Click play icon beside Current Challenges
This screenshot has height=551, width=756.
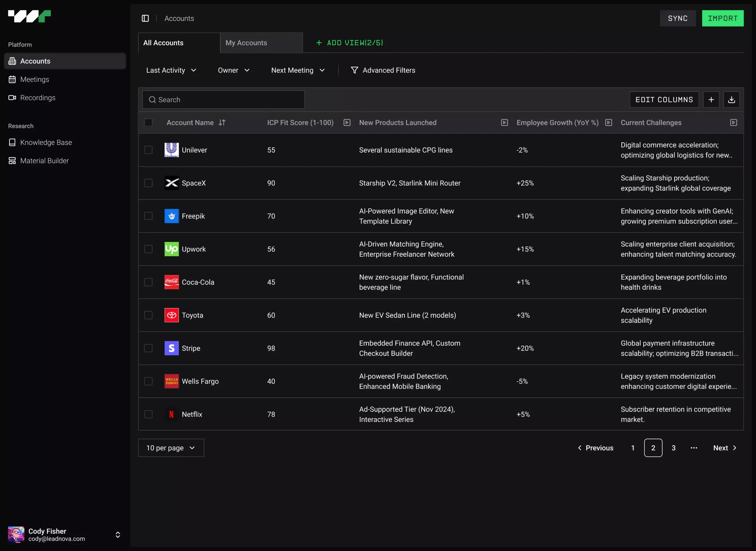point(734,123)
